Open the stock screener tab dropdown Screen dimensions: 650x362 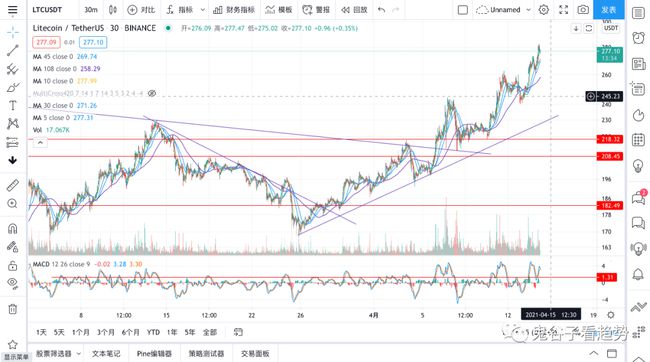click(58, 354)
